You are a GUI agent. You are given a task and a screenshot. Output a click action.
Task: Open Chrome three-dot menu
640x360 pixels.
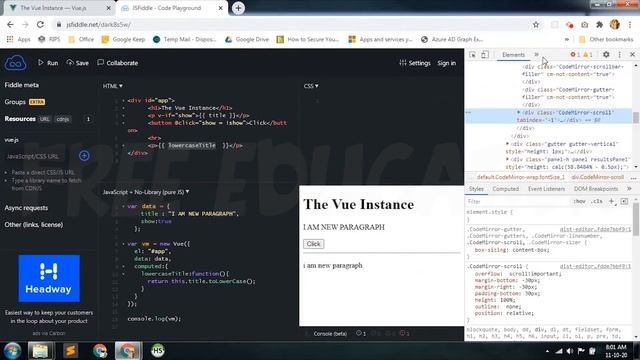click(x=630, y=24)
